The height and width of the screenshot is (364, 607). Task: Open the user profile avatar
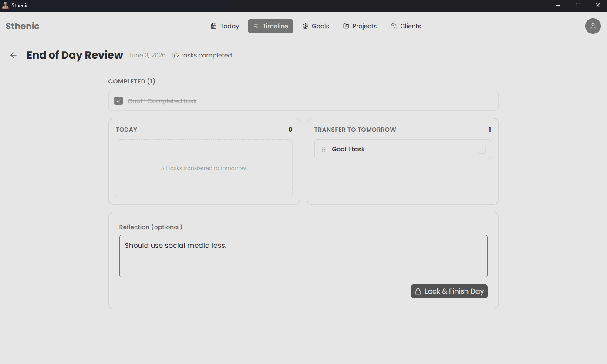click(593, 26)
